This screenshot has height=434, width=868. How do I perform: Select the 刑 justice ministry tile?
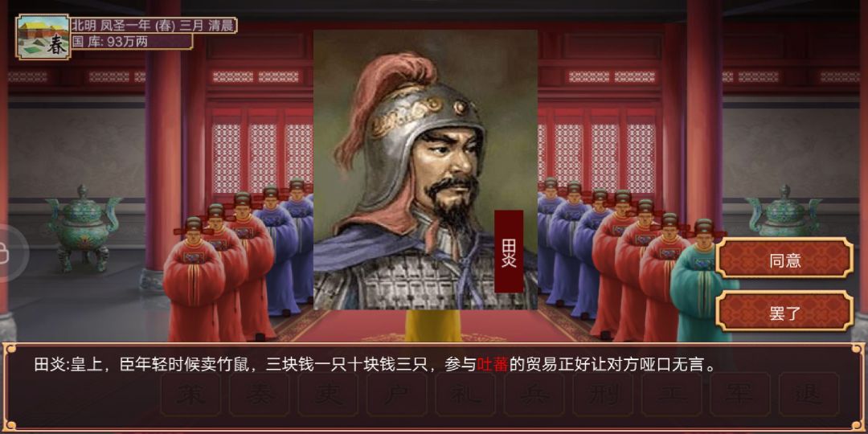(603, 394)
